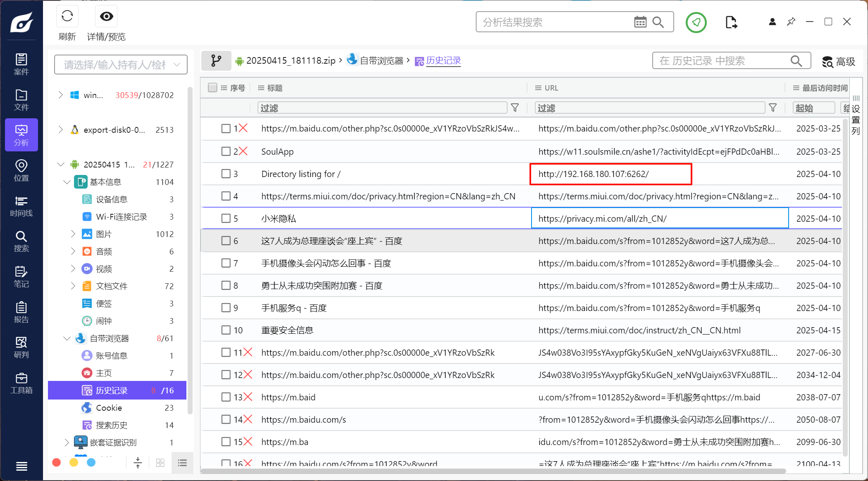This screenshot has width=868, height=481.
Task: Check row 9 手机服务q checkbox
Action: point(226,308)
